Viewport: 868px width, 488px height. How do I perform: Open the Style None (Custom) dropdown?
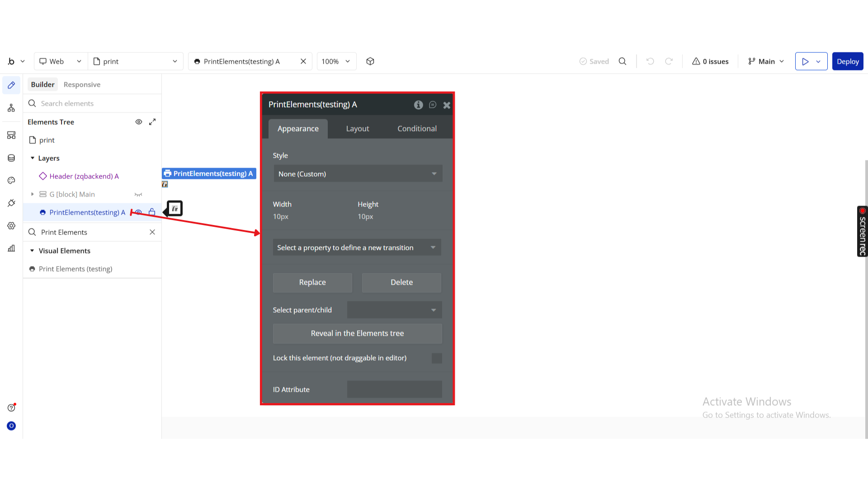358,174
